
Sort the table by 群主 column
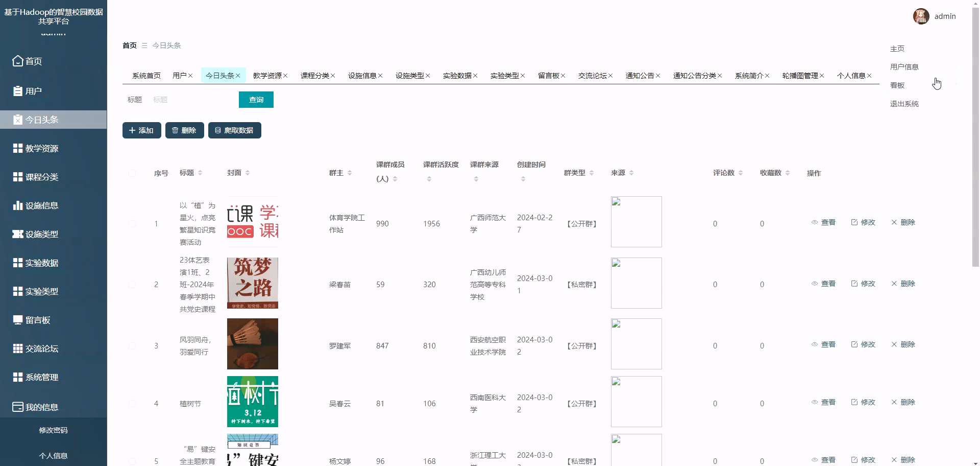coord(350,173)
